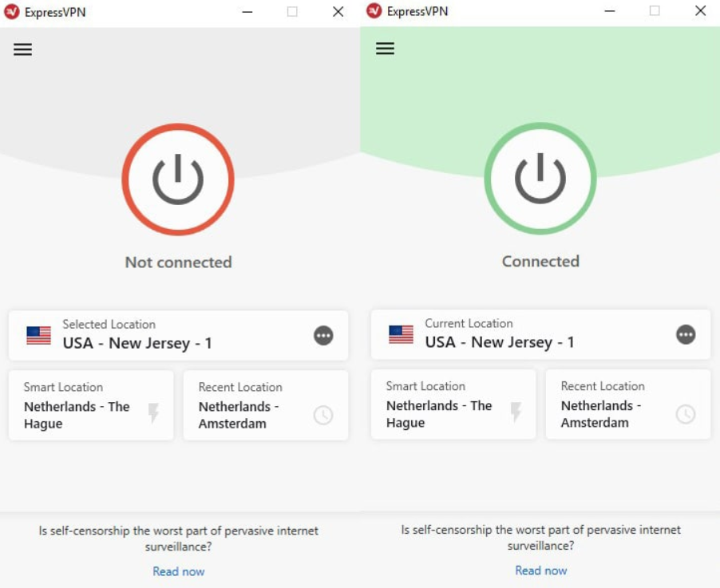Image resolution: width=720 pixels, height=588 pixels.
Task: Open Read now link in the Not connected window
Action: click(179, 571)
